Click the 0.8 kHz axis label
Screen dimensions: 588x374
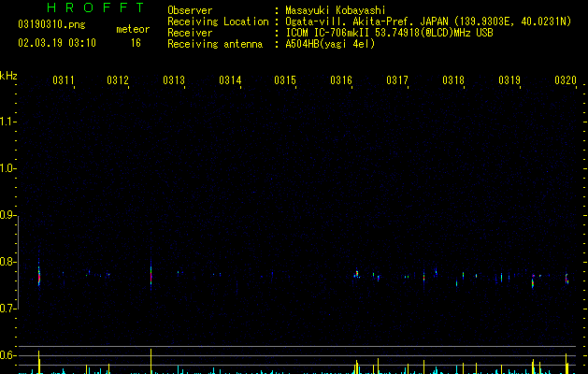[x=7, y=262]
